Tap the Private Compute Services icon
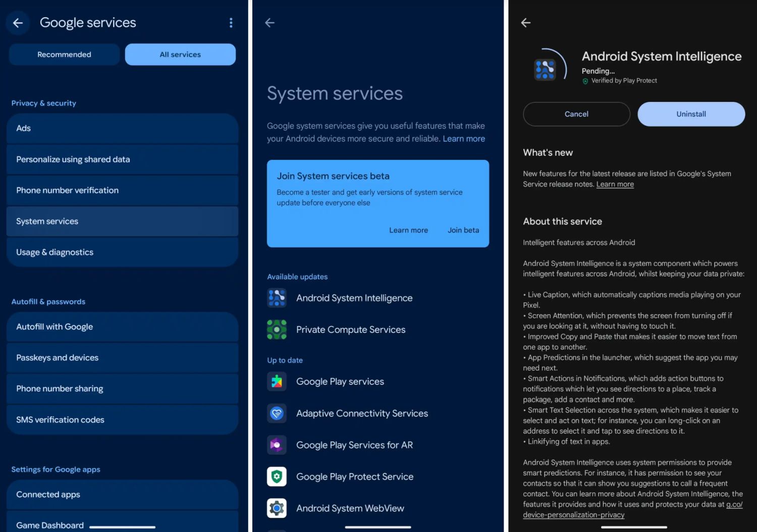Screen dimensions: 757x532 click(x=277, y=329)
